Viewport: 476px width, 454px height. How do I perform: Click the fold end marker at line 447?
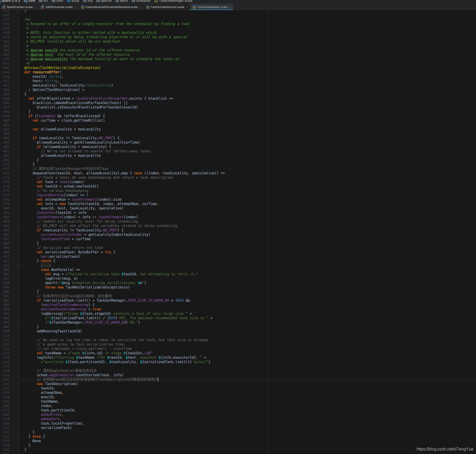(19, 64)
